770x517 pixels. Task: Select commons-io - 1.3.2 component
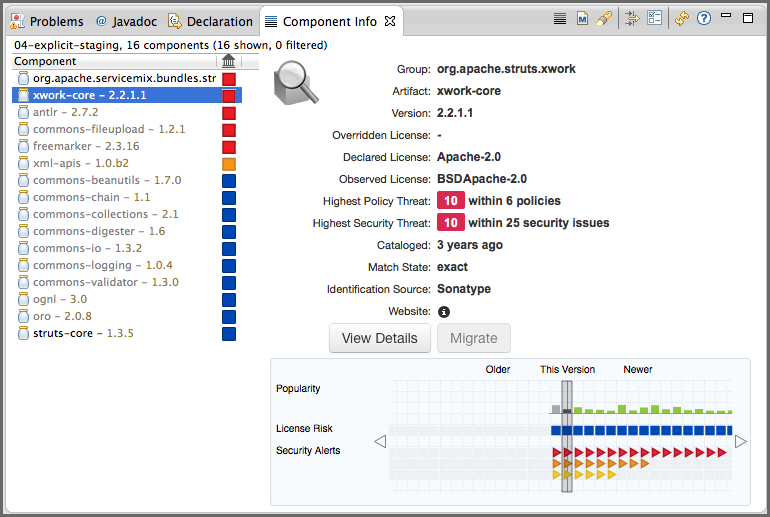click(x=127, y=248)
